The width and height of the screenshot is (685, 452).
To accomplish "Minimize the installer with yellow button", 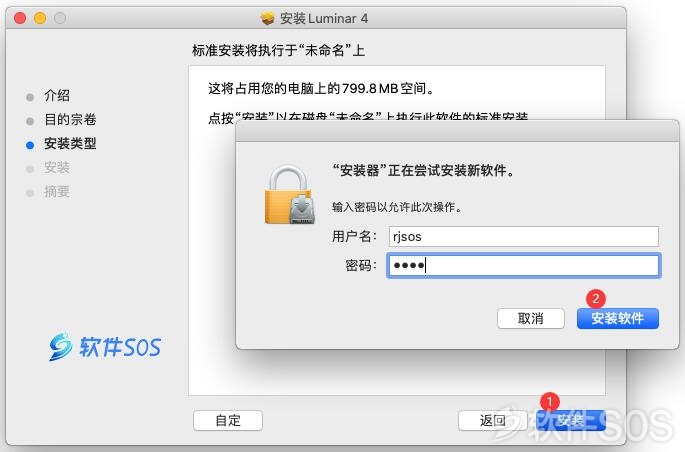I will click(40, 18).
